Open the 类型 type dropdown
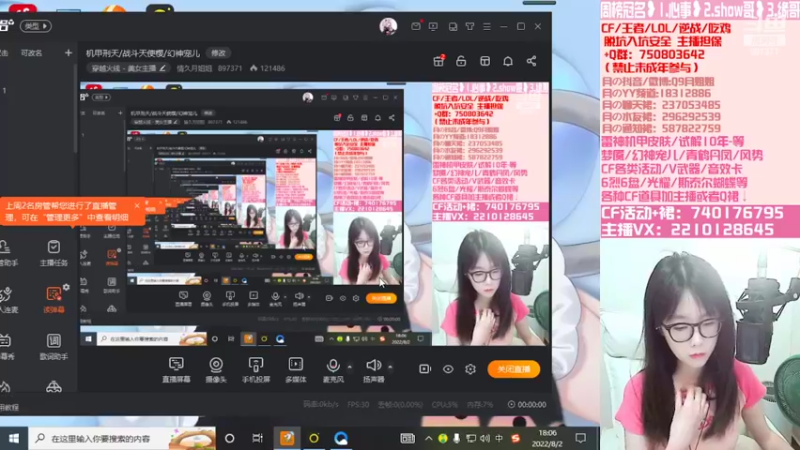This screenshot has width=800, height=450. 35,26
